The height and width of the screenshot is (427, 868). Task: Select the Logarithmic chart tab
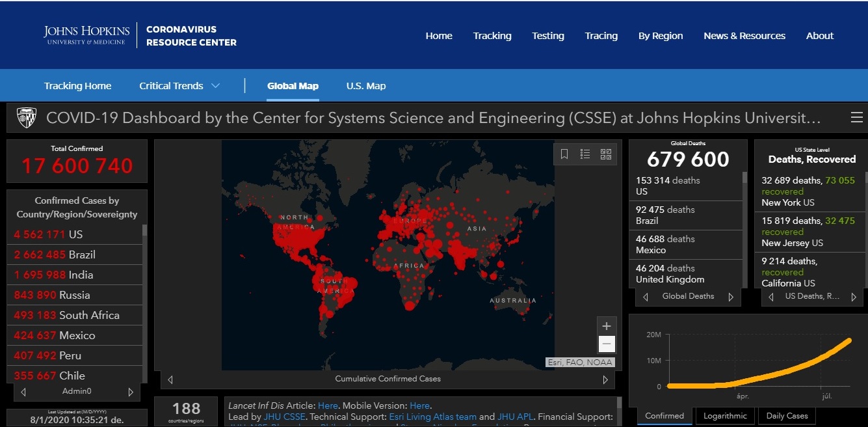726,416
